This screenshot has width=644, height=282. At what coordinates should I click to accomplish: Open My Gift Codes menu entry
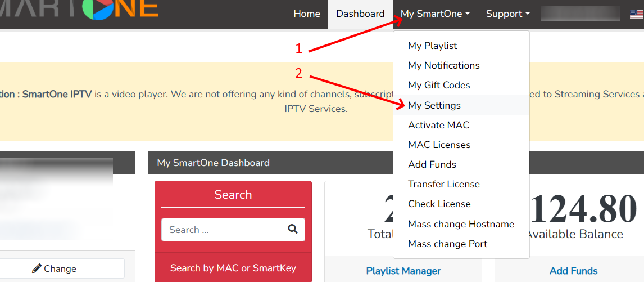[x=461, y=85]
